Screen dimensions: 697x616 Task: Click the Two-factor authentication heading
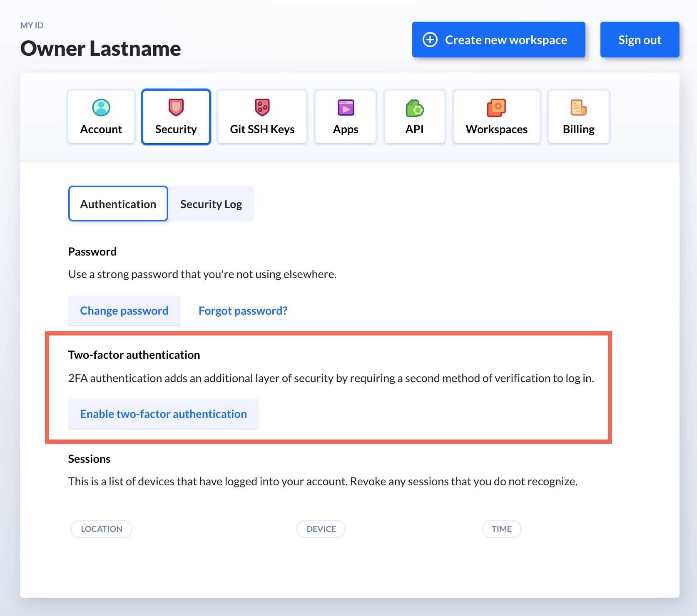coord(134,355)
